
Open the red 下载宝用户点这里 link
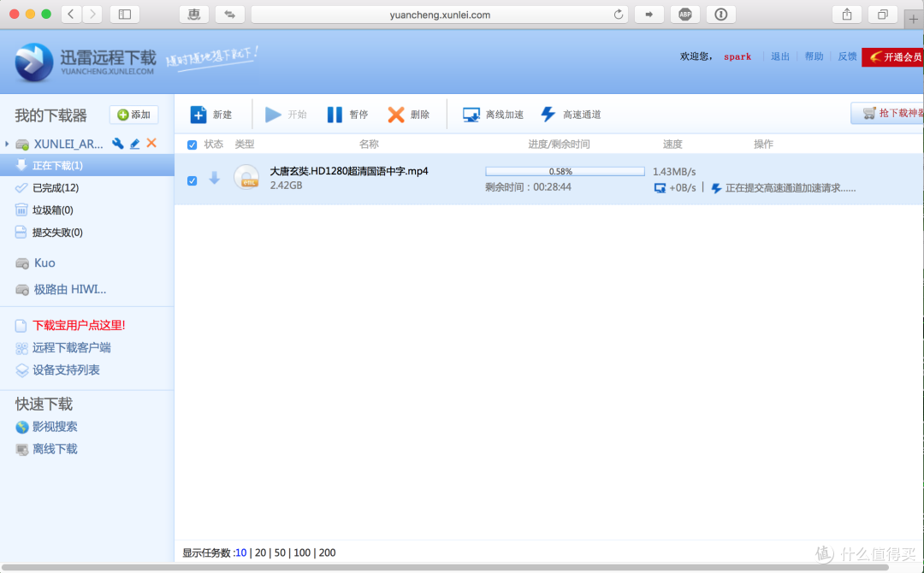pos(79,325)
